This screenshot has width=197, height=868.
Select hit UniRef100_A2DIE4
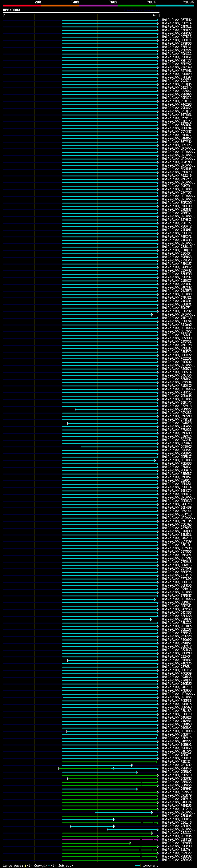pyautogui.click(x=177, y=761)
